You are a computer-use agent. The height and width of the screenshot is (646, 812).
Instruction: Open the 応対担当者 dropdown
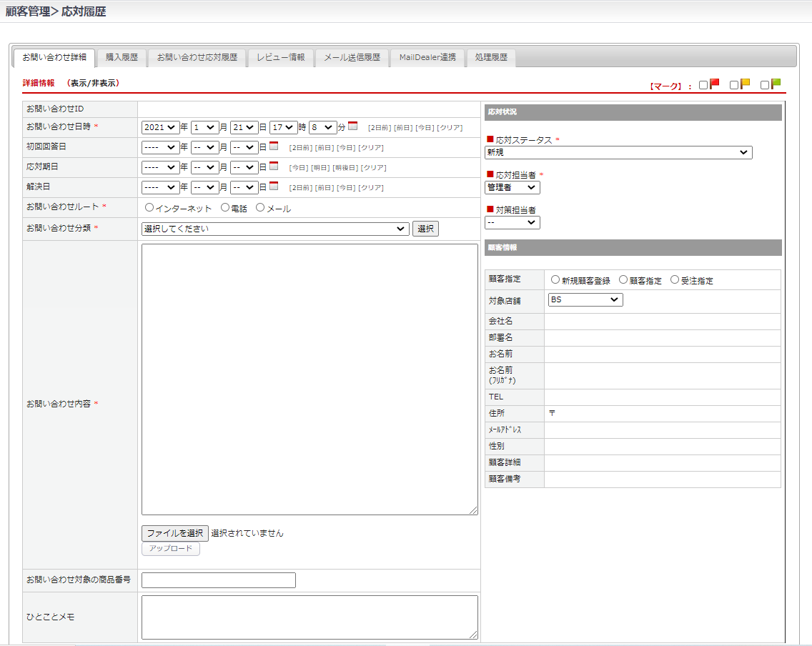tap(513, 187)
